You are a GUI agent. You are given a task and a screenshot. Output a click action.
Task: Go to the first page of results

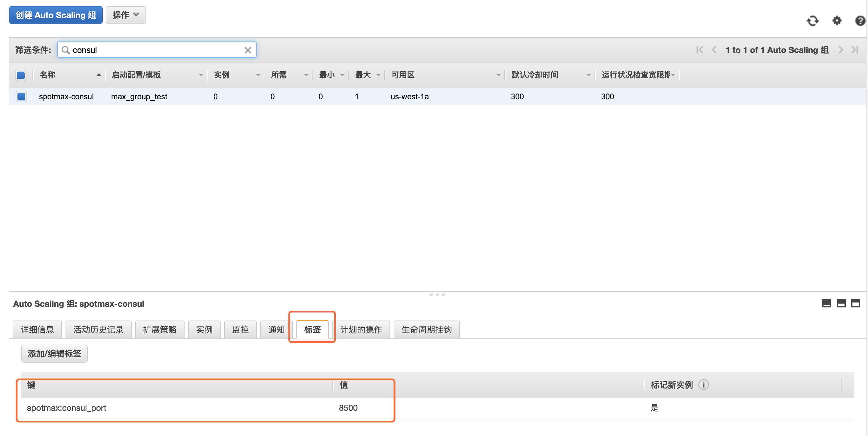click(699, 50)
